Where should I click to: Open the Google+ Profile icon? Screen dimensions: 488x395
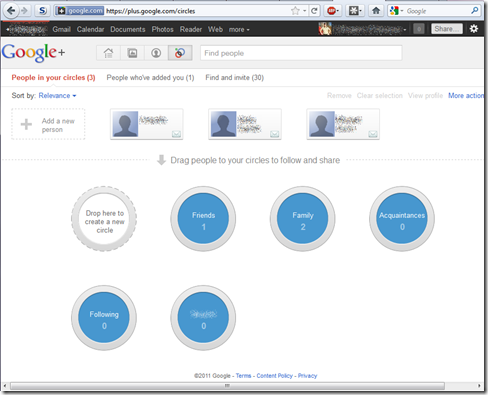coord(156,53)
